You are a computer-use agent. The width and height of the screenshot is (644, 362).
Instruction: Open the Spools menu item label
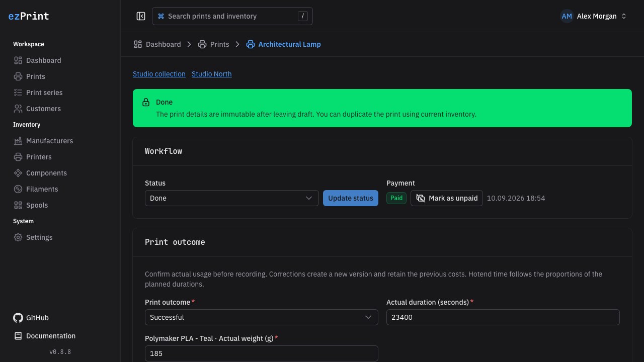[x=37, y=205]
